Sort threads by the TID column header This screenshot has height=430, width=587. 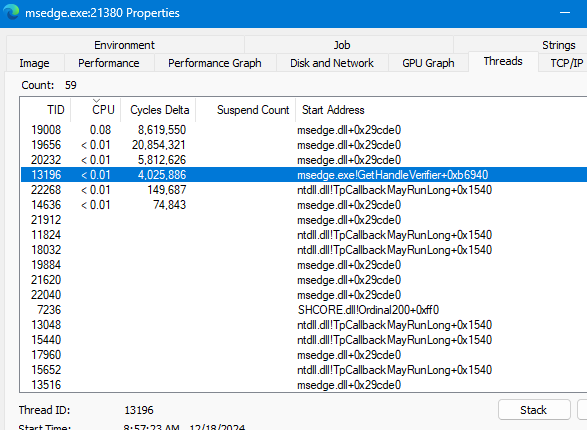(45, 110)
